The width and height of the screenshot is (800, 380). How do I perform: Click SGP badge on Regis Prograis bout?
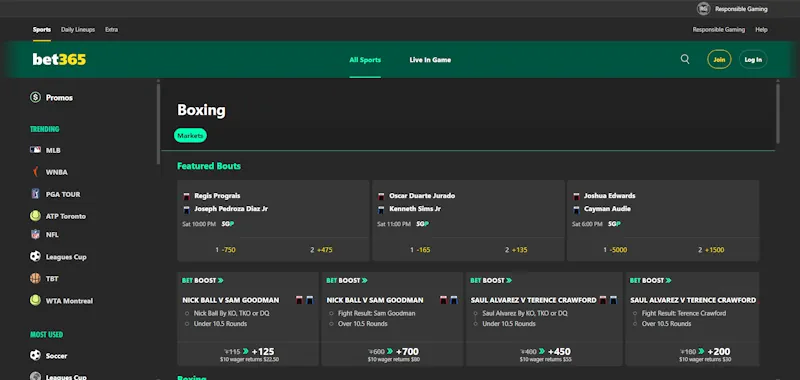(228, 224)
